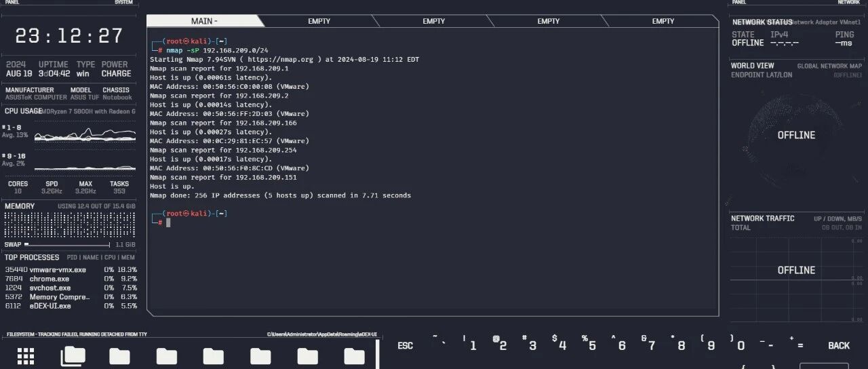Click the cores 1-8 usage graph
The image size is (868, 369).
pos(85,134)
